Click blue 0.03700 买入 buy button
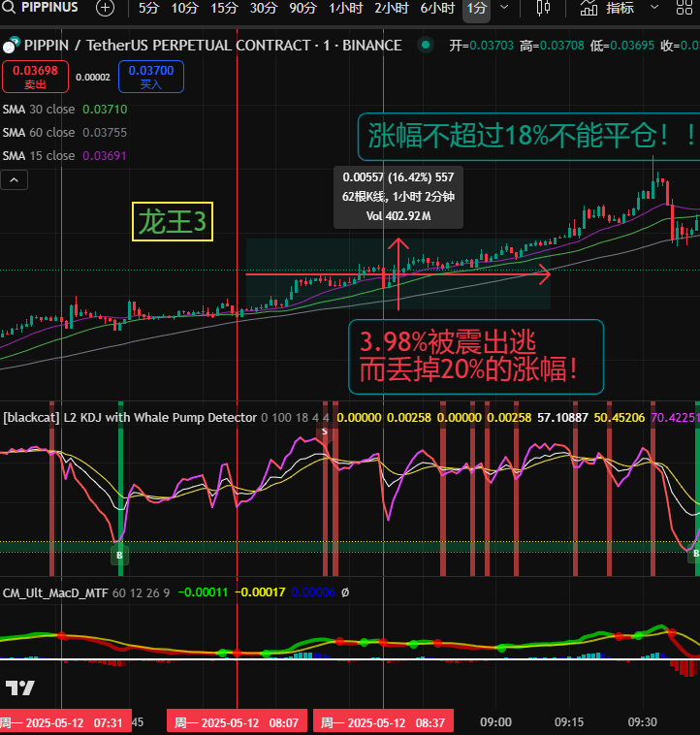The width and height of the screenshot is (700, 735). pyautogui.click(x=151, y=77)
